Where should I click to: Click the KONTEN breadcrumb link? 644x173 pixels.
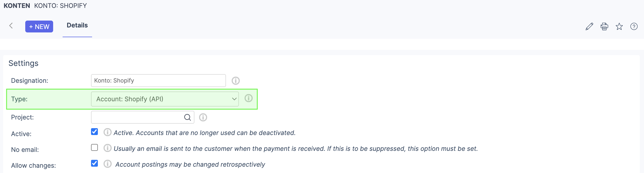[17, 6]
